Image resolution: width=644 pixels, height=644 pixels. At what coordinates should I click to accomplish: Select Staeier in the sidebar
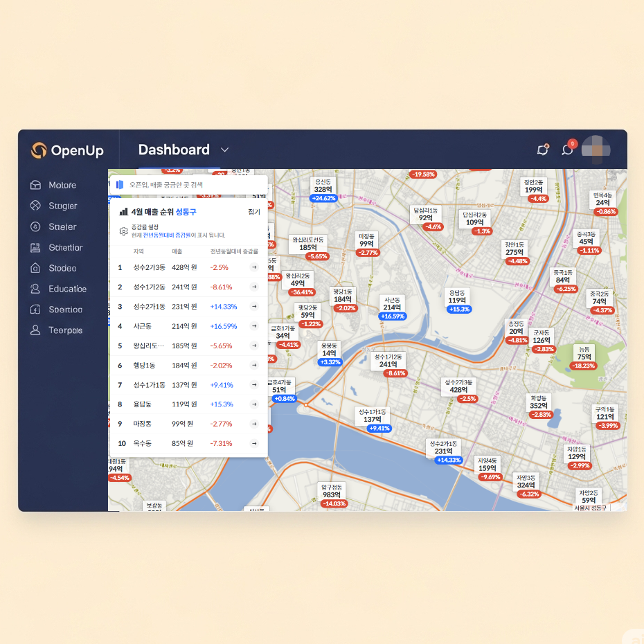[53, 226]
